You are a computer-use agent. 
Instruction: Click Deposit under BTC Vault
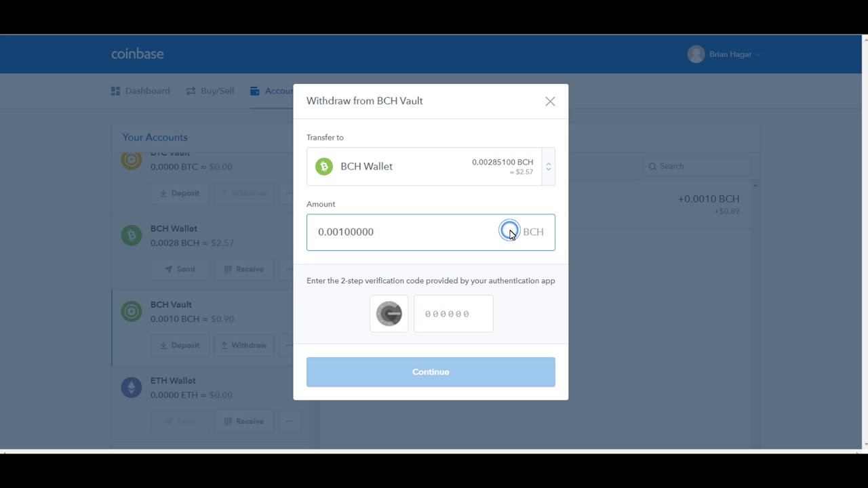tap(180, 193)
